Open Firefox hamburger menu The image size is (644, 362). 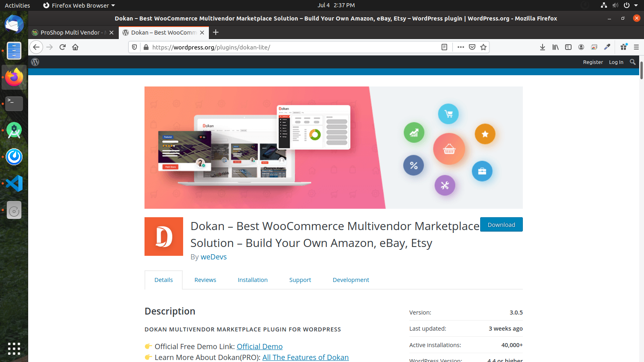(636, 47)
